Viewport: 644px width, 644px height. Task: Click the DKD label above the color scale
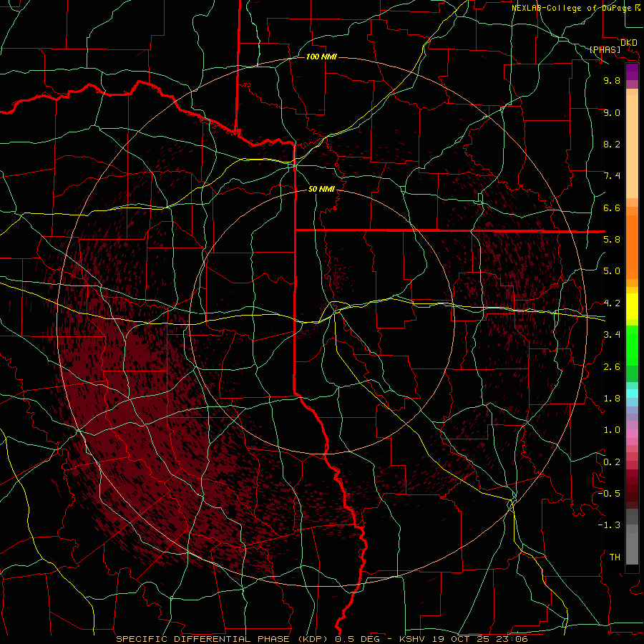[x=629, y=42]
